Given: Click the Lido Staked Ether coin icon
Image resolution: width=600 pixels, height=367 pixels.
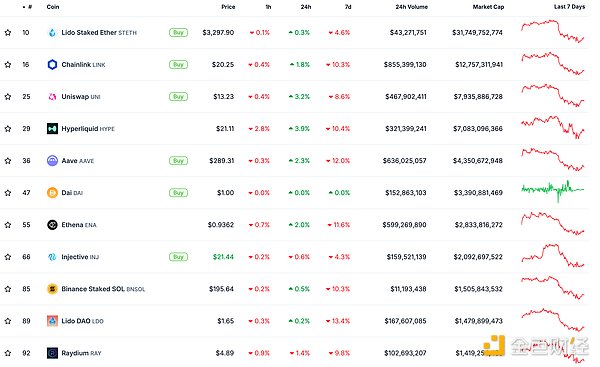Looking at the screenshot, I should tap(52, 33).
